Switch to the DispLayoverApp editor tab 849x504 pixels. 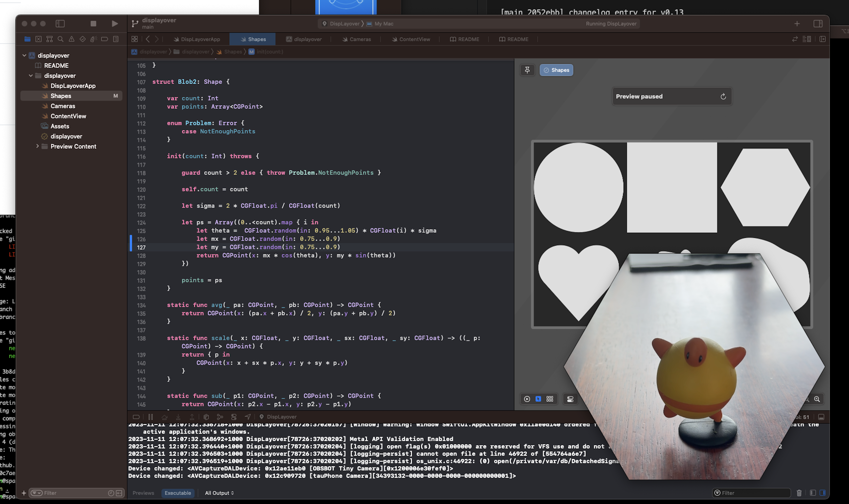point(197,39)
